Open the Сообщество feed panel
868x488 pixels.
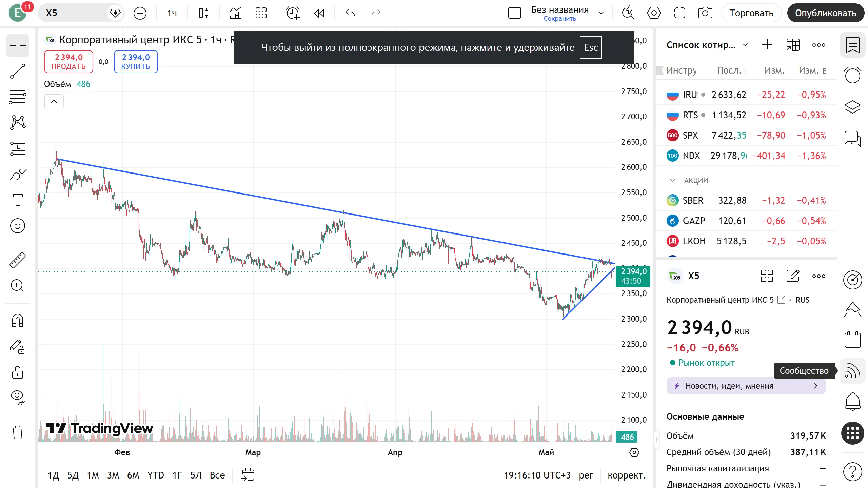point(853,371)
